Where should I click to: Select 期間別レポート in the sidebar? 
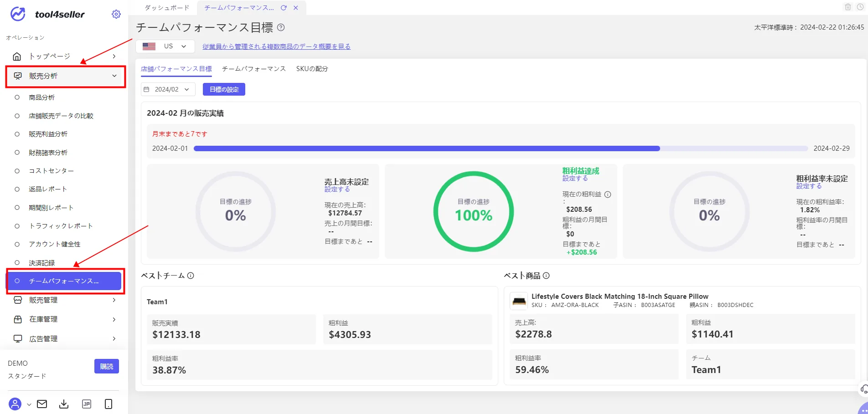[x=51, y=208]
